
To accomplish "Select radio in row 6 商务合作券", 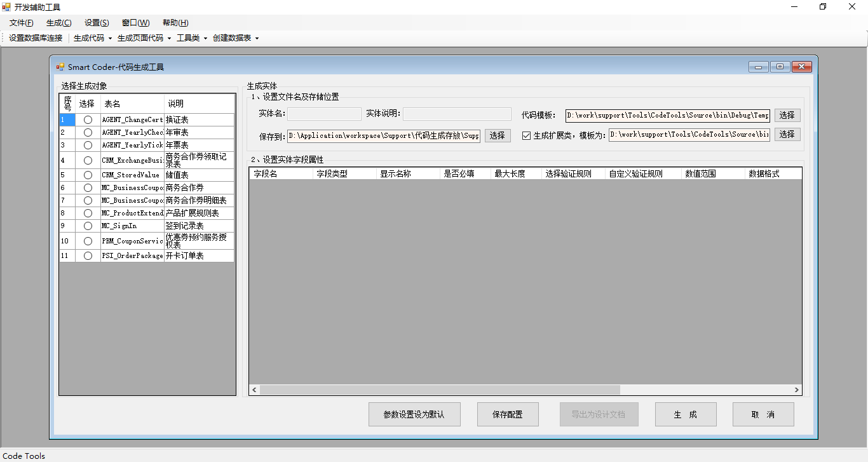I will (88, 187).
